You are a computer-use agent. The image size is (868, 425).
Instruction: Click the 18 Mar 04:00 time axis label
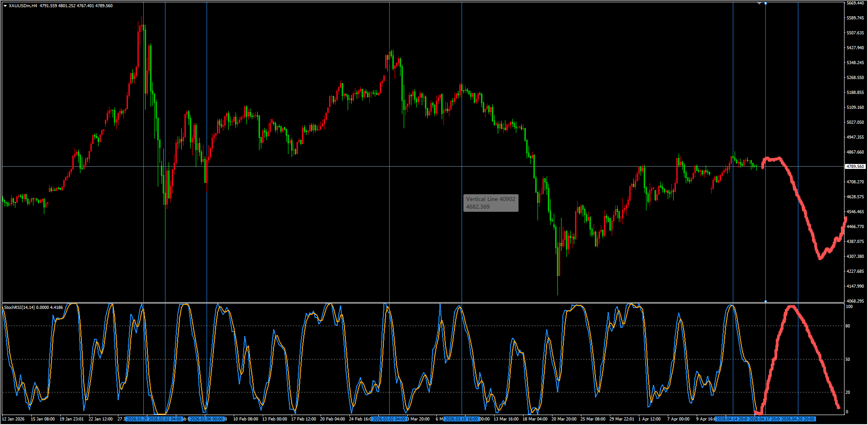tap(535, 419)
